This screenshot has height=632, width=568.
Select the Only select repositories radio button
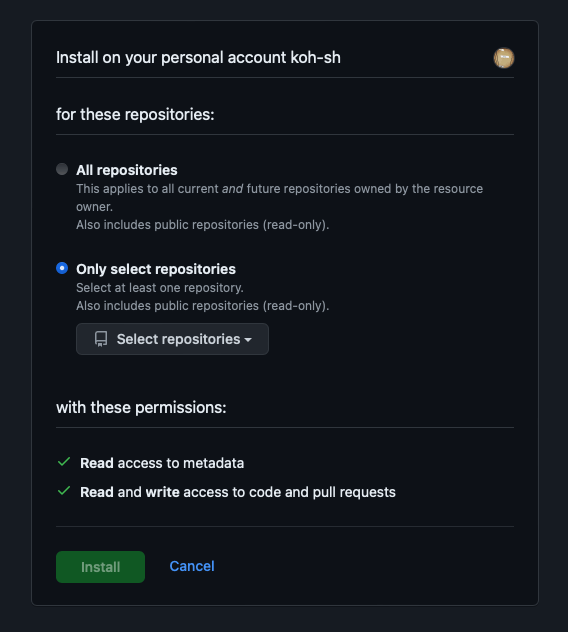(62, 268)
